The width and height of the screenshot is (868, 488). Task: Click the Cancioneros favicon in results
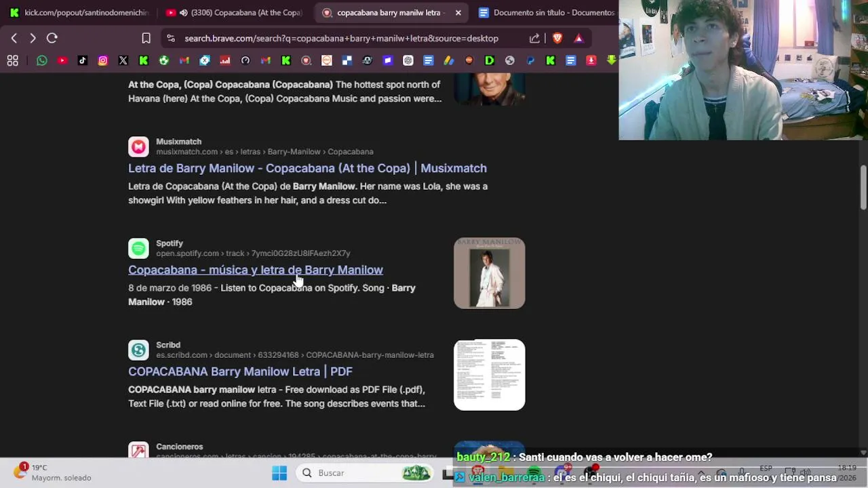(x=138, y=450)
